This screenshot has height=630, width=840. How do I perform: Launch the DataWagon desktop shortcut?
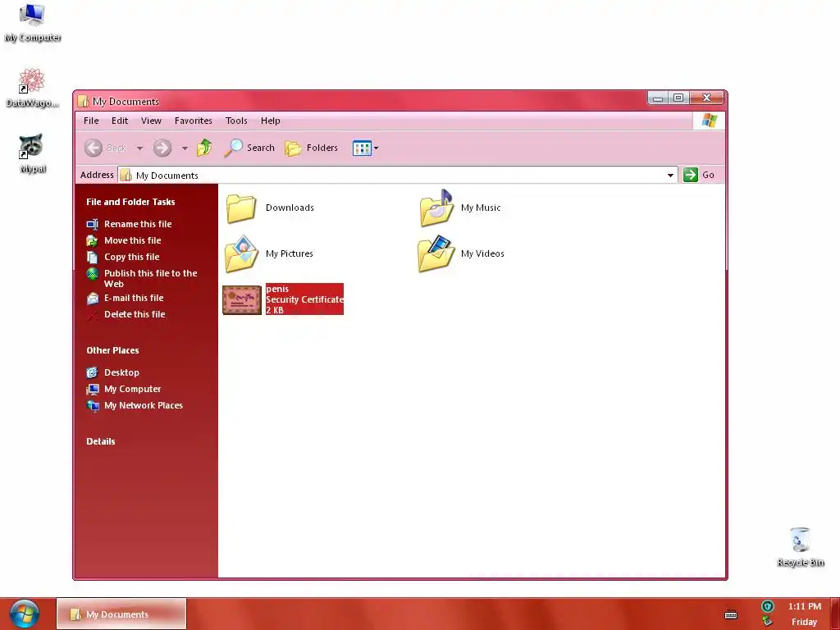point(32,88)
